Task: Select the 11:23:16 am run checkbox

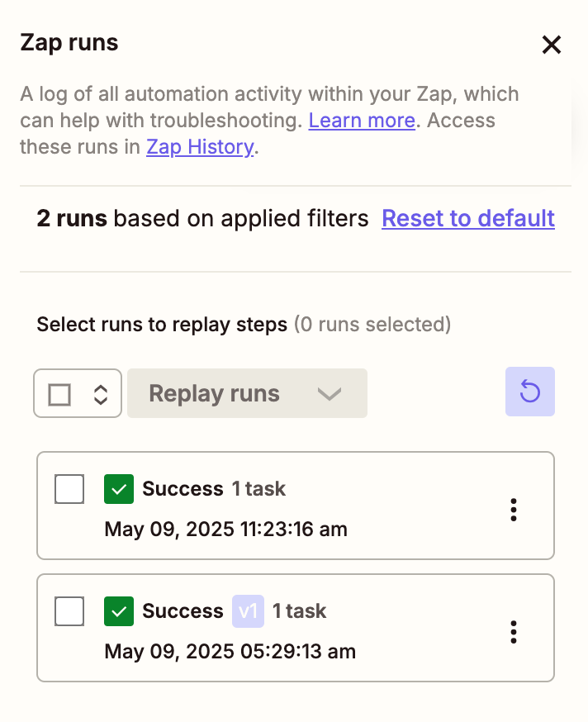Action: pos(69,489)
